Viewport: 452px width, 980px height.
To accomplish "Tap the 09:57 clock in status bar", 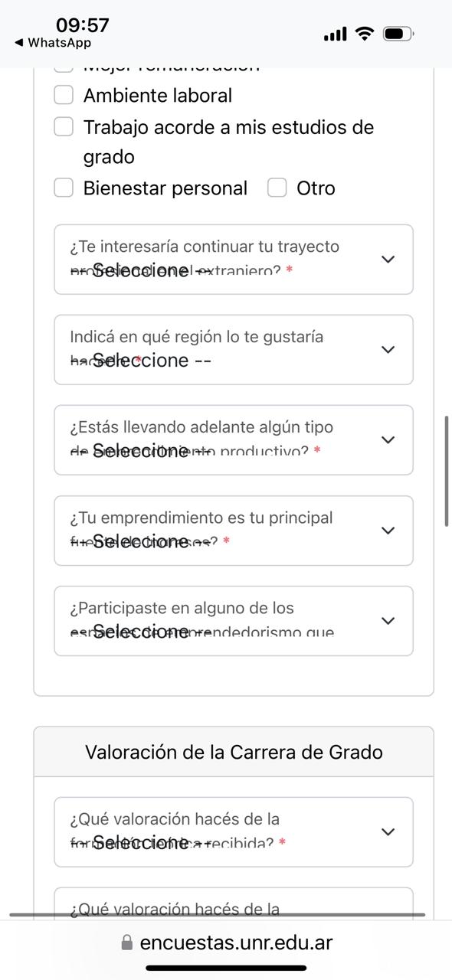I will [83, 25].
